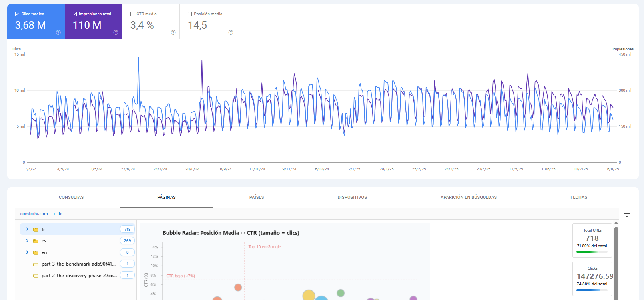Screen dimensions: 644x300
Task: Expand the fr folder chevron
Action: pos(27,229)
